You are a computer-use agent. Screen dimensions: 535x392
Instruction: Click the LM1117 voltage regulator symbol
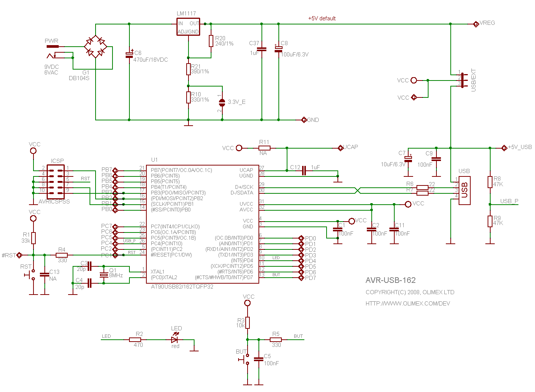click(x=188, y=27)
